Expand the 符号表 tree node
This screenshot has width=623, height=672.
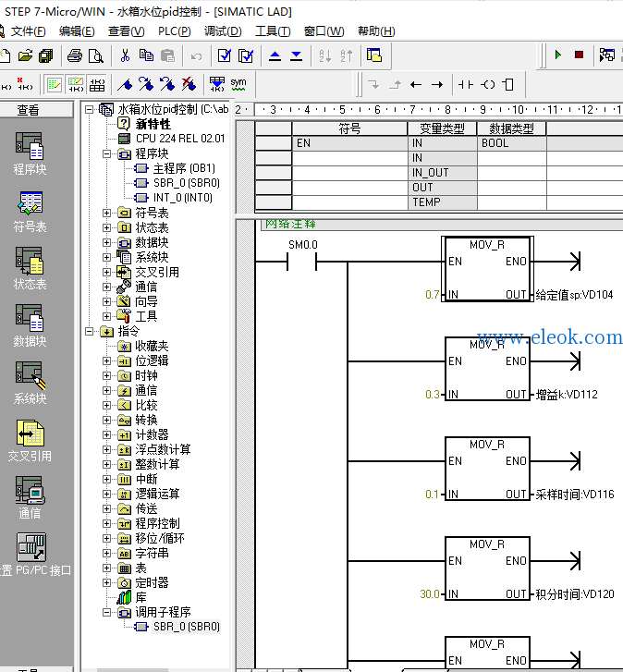[106, 213]
